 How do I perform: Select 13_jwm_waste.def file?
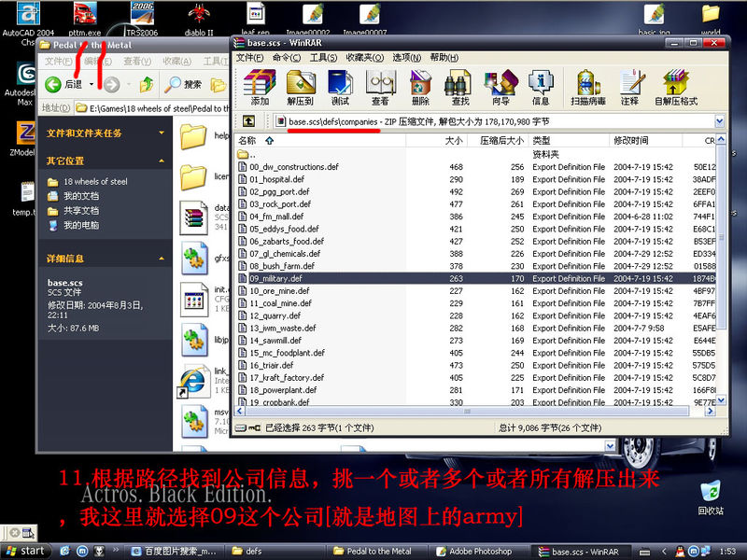tap(282, 329)
